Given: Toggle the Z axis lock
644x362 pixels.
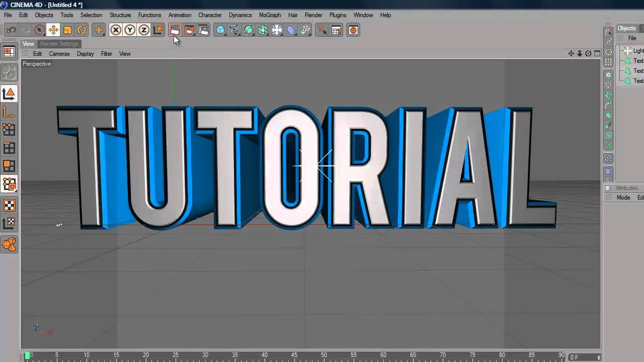Looking at the screenshot, I should (144, 30).
